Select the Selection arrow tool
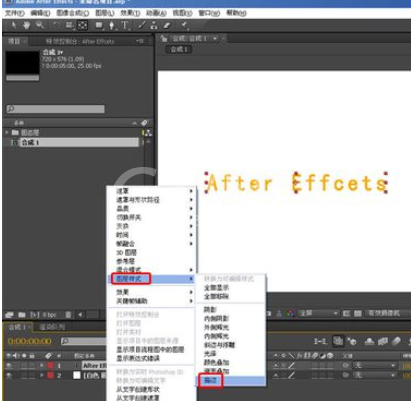The height and width of the screenshot is (401, 411). coord(14,25)
